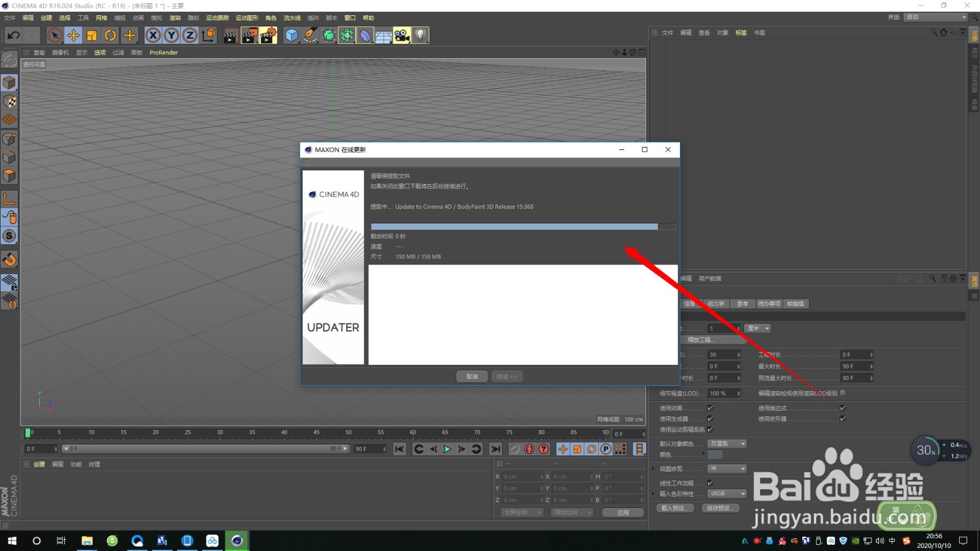Switch to 动力学 attribute tab
The width and height of the screenshot is (980, 551).
coord(715,304)
